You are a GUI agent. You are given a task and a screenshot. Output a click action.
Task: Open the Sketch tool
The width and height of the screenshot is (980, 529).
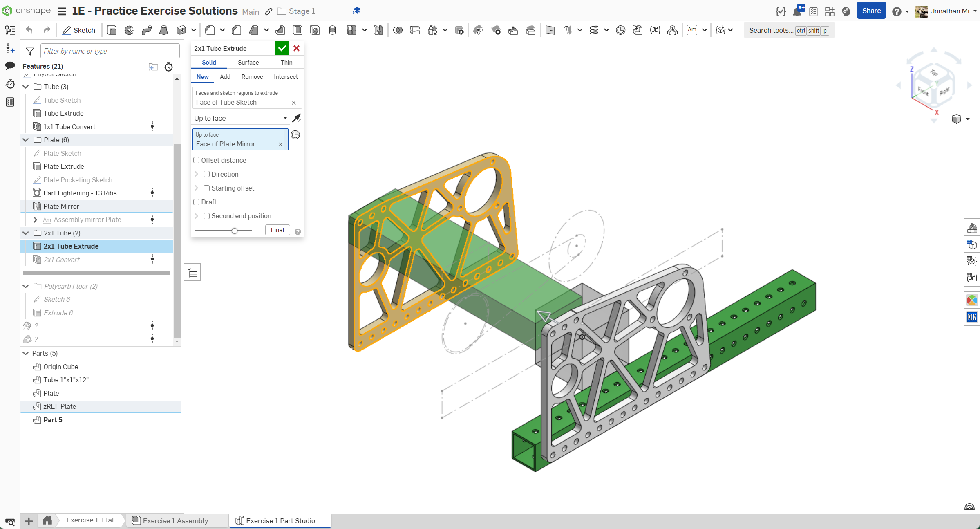coord(79,30)
